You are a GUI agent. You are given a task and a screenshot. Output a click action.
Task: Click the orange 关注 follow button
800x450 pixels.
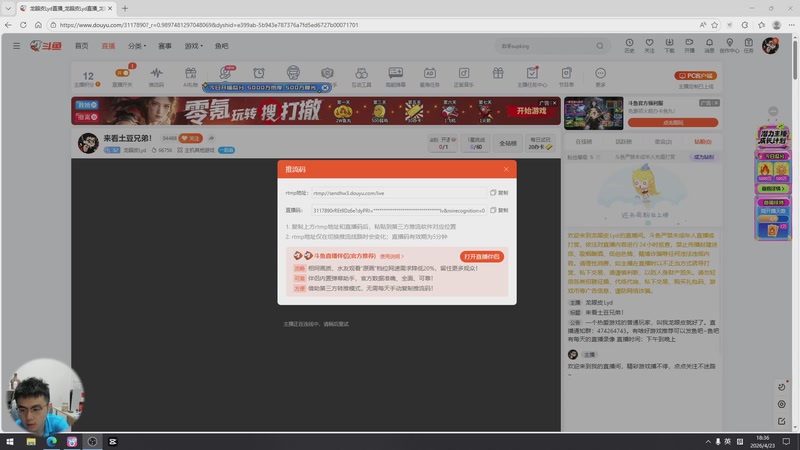191,138
